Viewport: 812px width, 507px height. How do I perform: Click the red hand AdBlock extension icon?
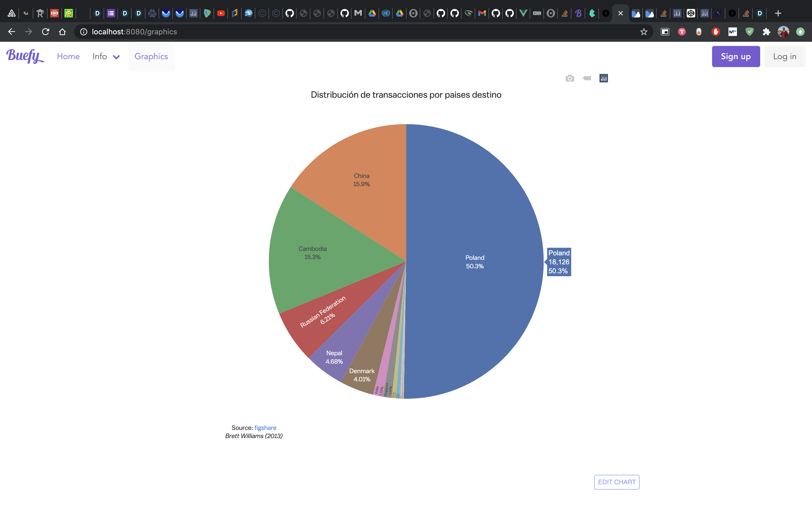click(715, 32)
